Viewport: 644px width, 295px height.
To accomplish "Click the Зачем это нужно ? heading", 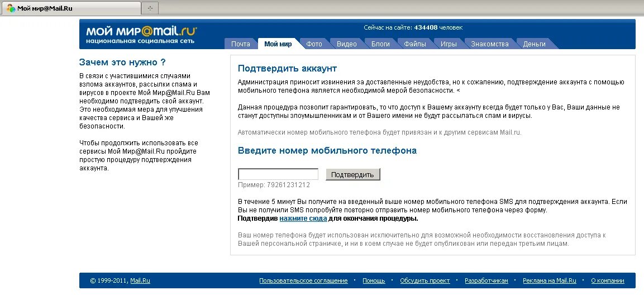I will [122, 63].
